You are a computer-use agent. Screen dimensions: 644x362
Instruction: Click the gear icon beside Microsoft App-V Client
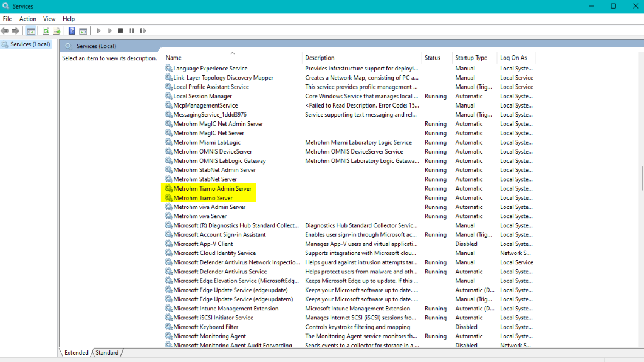(x=168, y=244)
